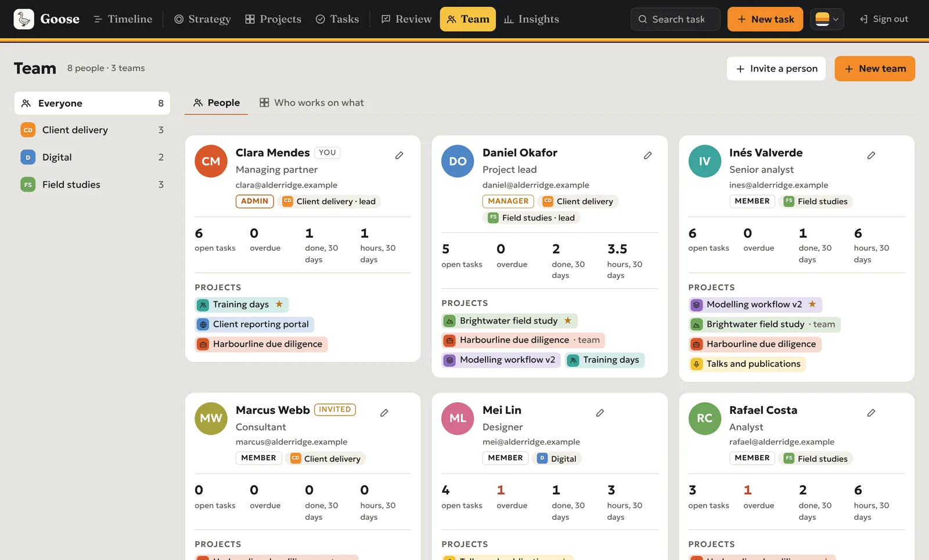The image size is (929, 560).
Task: Go to the Strategy page
Action: tap(203, 19)
